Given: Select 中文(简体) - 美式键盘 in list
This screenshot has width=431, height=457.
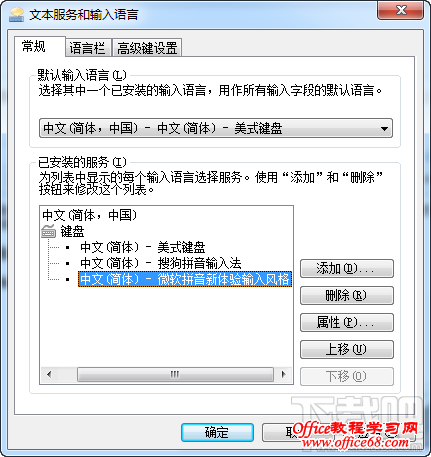Looking at the screenshot, I should coord(143,247).
